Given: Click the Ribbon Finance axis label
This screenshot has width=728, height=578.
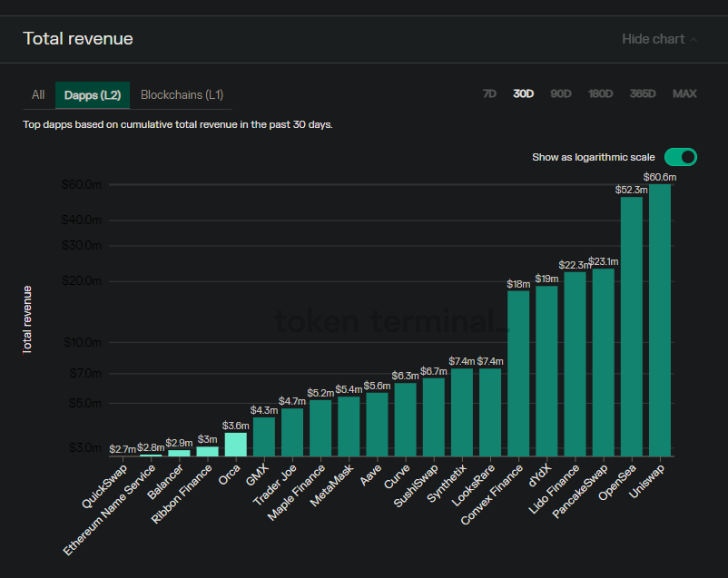Looking at the screenshot, I should pyautogui.click(x=182, y=494).
